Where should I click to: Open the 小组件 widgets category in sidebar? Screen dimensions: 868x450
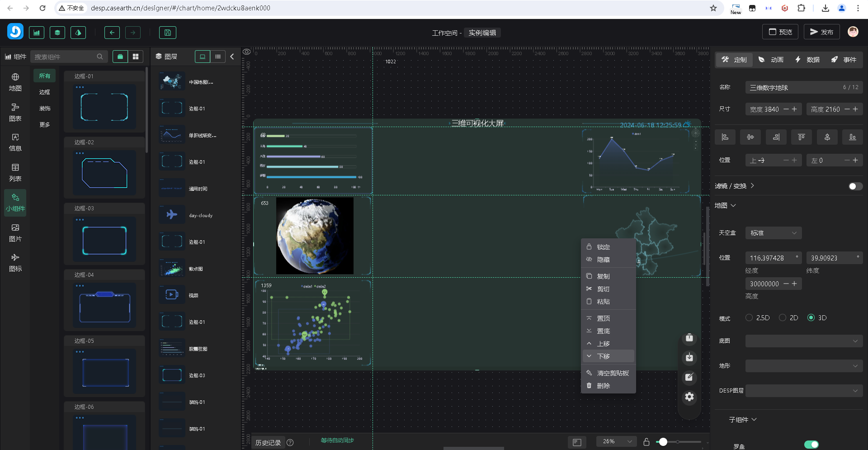[x=15, y=202]
